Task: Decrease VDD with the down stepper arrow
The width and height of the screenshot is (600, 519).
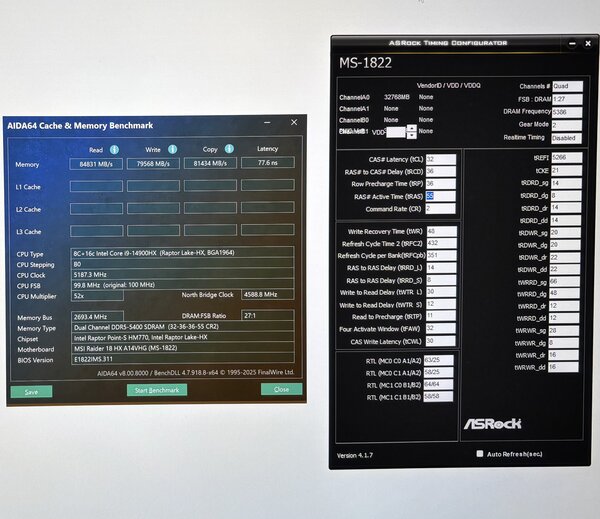Action: [412, 135]
